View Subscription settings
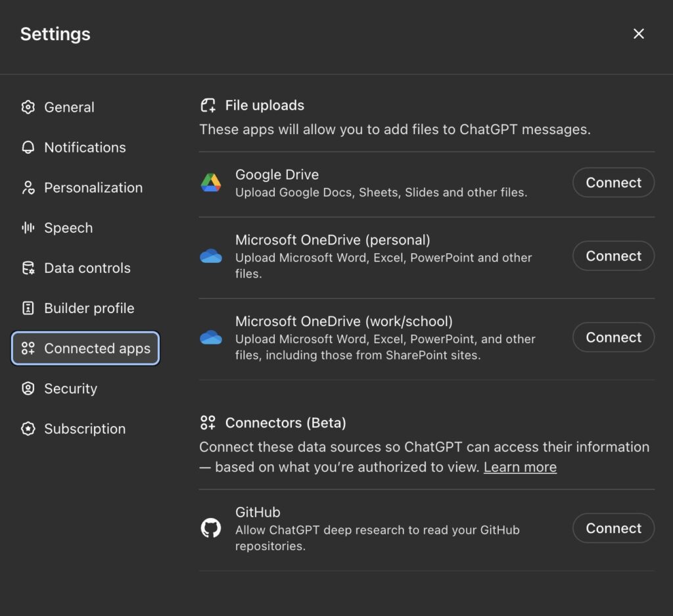The image size is (673, 616). (x=85, y=429)
